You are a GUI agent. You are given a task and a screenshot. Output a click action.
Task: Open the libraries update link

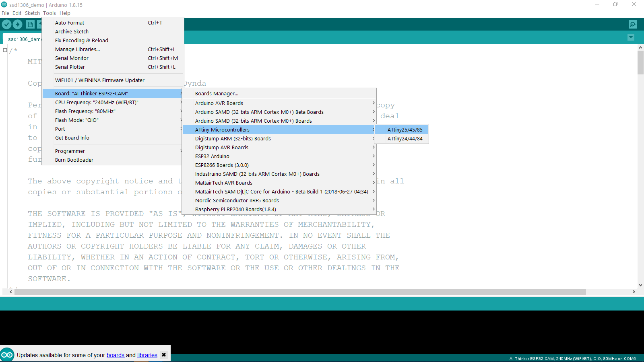(147, 355)
